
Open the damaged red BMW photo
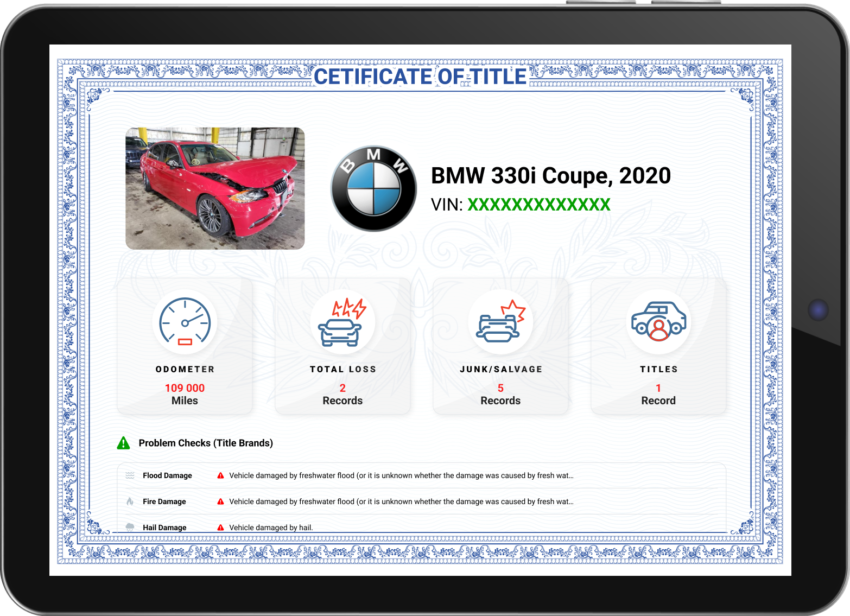[x=215, y=188]
